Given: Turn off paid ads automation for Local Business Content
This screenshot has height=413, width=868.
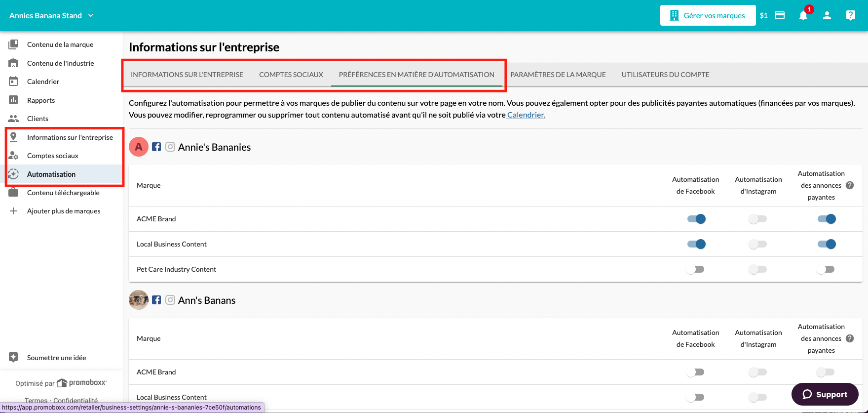Looking at the screenshot, I should [827, 244].
